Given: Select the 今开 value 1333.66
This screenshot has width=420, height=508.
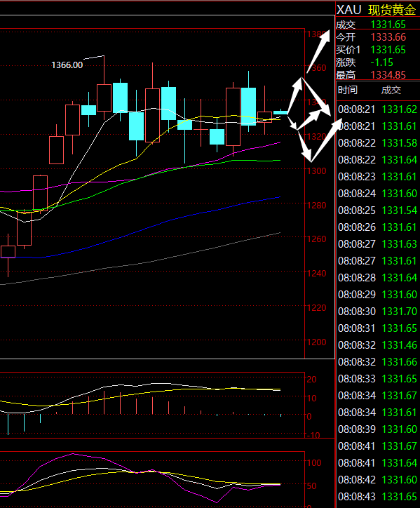Looking at the screenshot, I should [388, 37].
